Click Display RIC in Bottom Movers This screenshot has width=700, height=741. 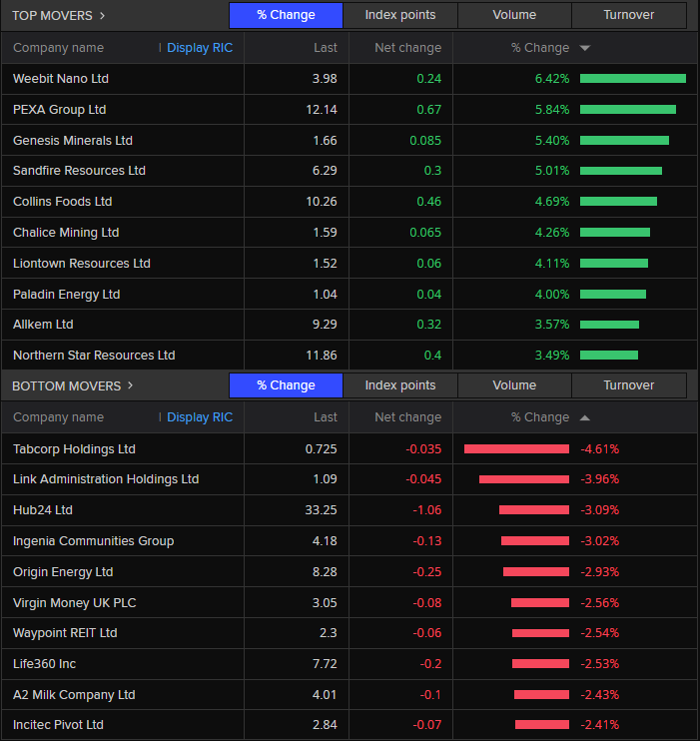pos(200,417)
